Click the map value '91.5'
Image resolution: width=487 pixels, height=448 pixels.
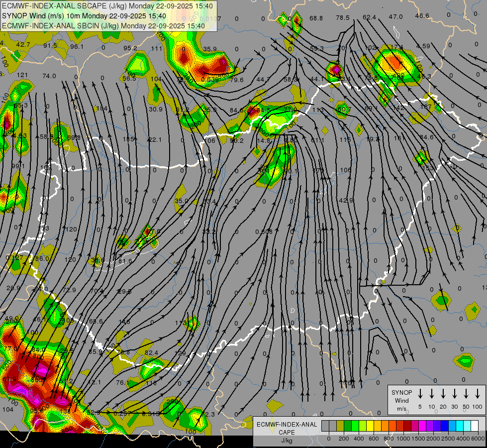pos(50,46)
